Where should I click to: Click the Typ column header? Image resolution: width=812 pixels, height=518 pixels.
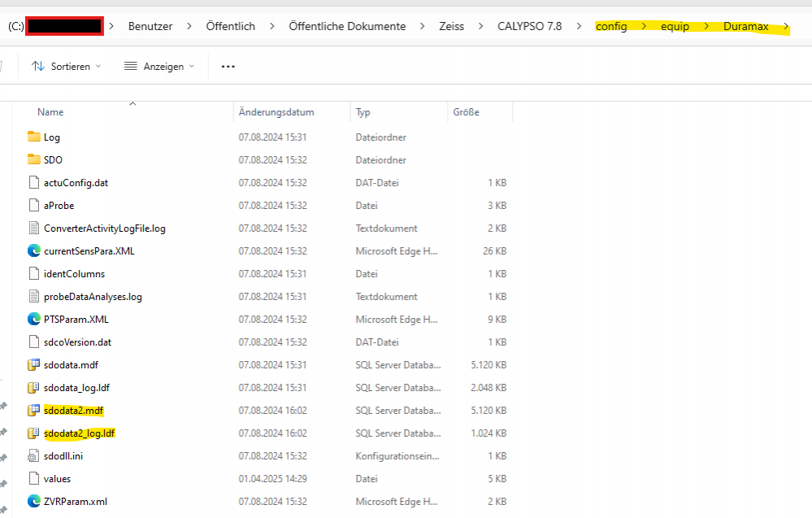coord(363,112)
